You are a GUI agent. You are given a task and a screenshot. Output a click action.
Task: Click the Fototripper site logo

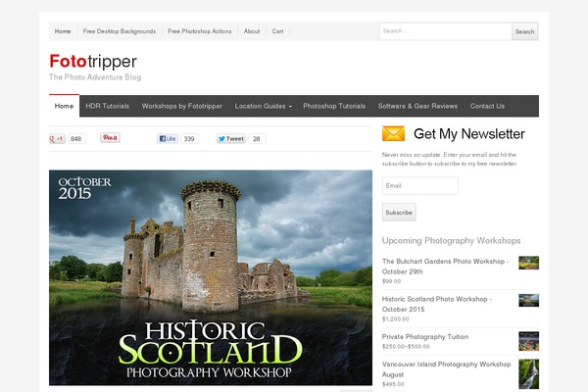pyautogui.click(x=93, y=61)
